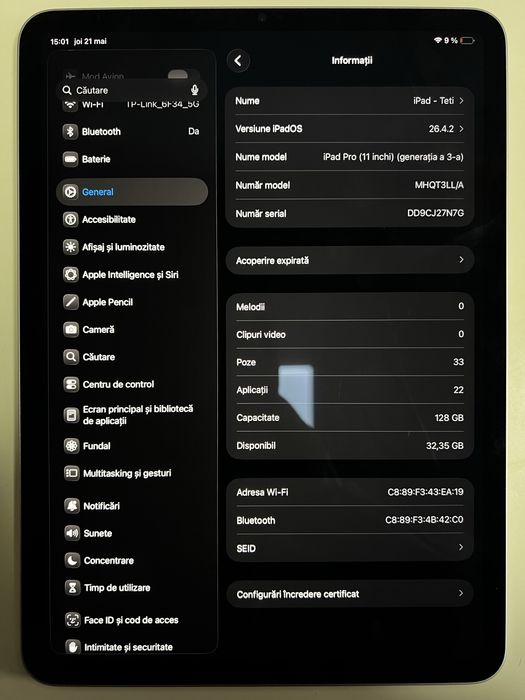Open the Cameră icon in sidebar
Image resolution: width=525 pixels, height=700 pixels.
point(71,329)
